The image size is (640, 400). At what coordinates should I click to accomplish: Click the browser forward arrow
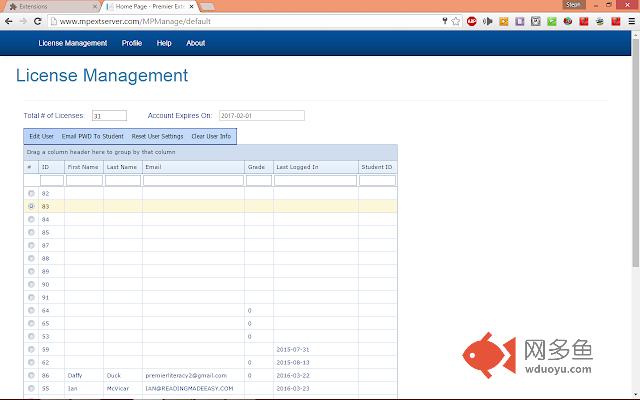pyautogui.click(x=23, y=21)
